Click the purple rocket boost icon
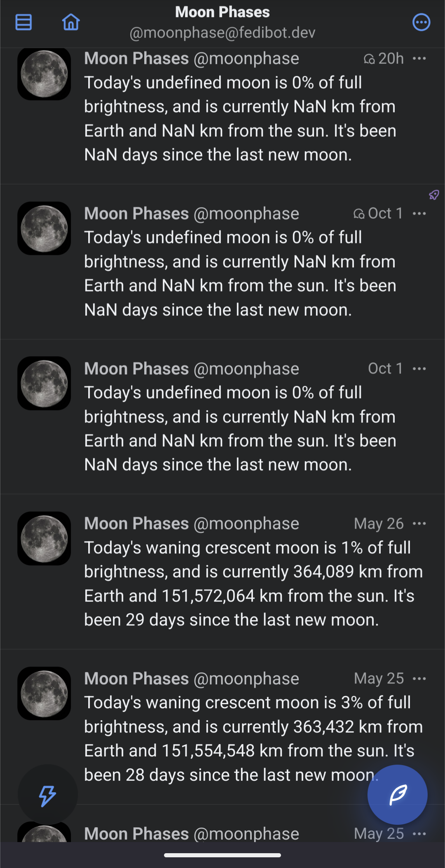445x868 pixels. pyautogui.click(x=434, y=195)
